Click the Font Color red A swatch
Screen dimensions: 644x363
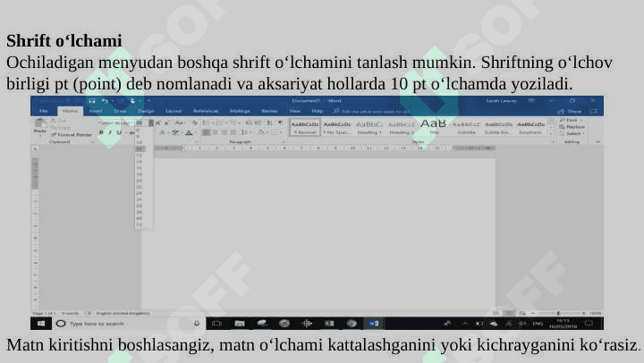point(189,132)
